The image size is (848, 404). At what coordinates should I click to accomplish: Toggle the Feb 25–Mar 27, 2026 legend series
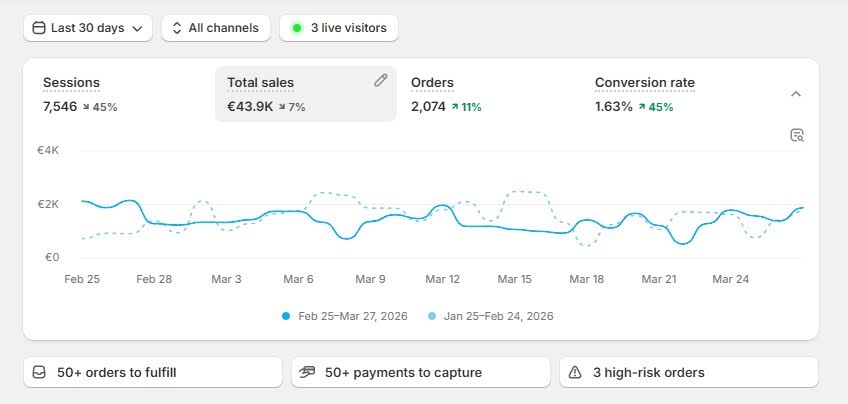pos(347,316)
